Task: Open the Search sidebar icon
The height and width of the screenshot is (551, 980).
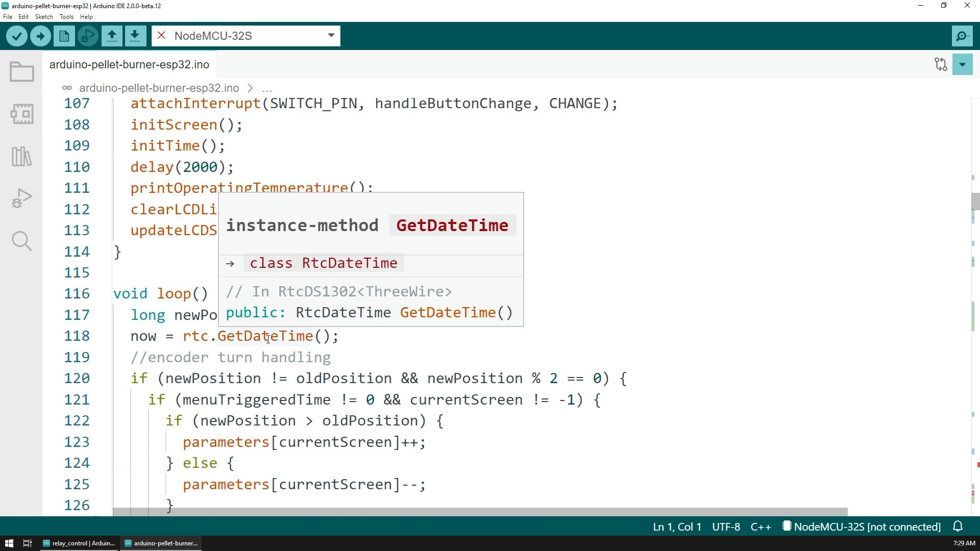Action: (21, 240)
